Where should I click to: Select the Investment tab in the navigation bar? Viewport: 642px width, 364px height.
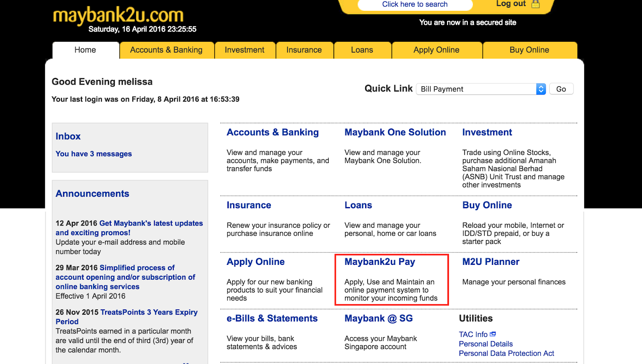[245, 50]
